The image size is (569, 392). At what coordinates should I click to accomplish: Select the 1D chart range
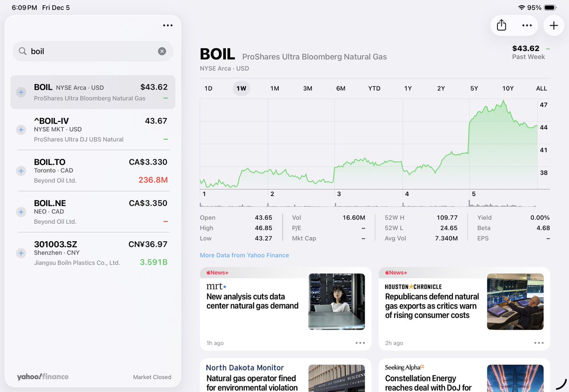[x=208, y=88]
